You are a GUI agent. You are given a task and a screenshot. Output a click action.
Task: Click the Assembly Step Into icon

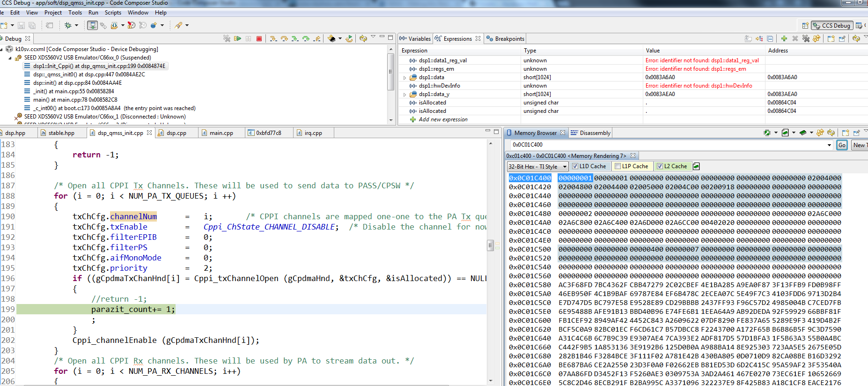(295, 38)
